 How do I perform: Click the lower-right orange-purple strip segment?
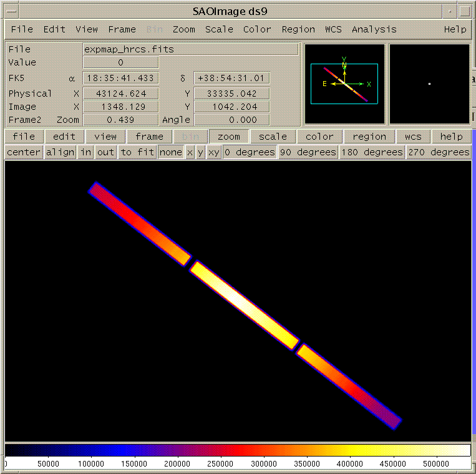pos(349,387)
